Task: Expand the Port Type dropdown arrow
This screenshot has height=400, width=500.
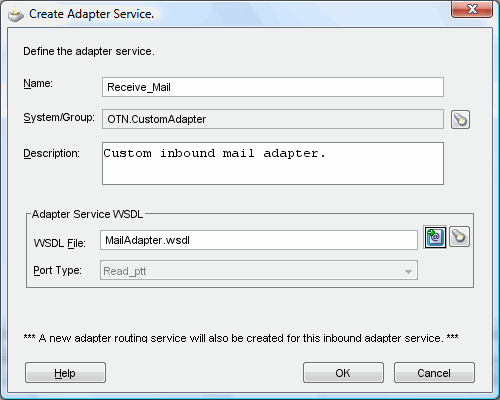Action: coord(408,271)
